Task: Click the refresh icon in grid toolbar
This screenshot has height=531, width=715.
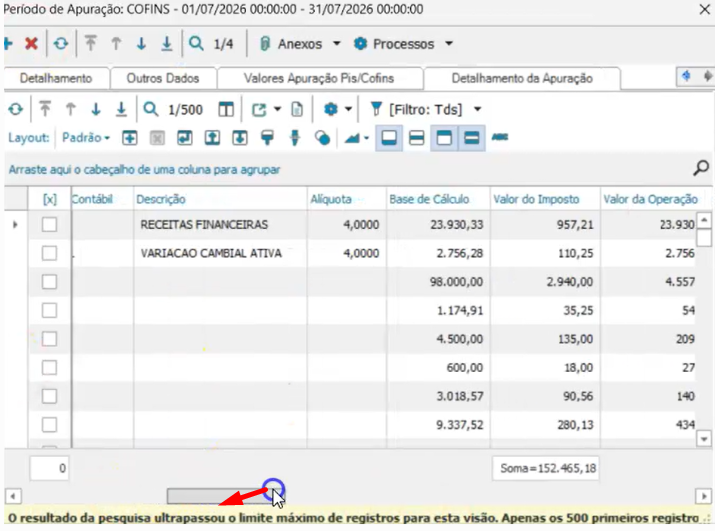Action: [16, 109]
